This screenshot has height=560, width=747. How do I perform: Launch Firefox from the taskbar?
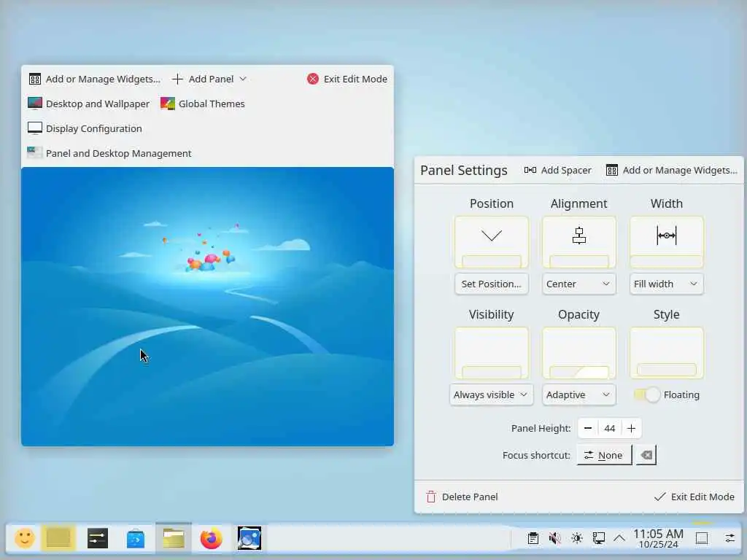(211, 539)
